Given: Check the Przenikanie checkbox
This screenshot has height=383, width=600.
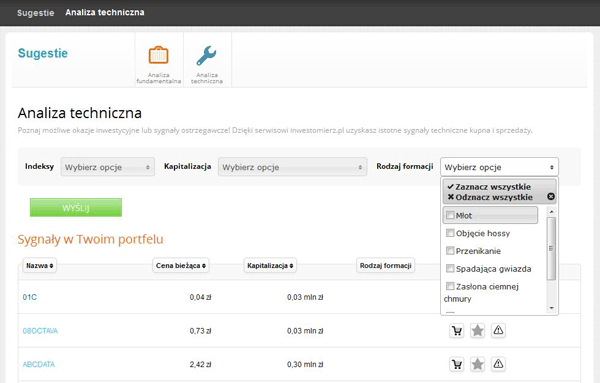Looking at the screenshot, I should click(x=450, y=251).
